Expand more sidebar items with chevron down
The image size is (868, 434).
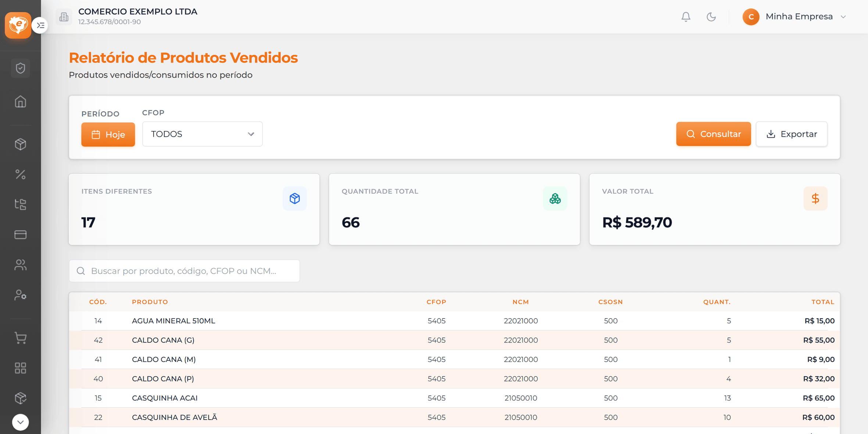21,422
